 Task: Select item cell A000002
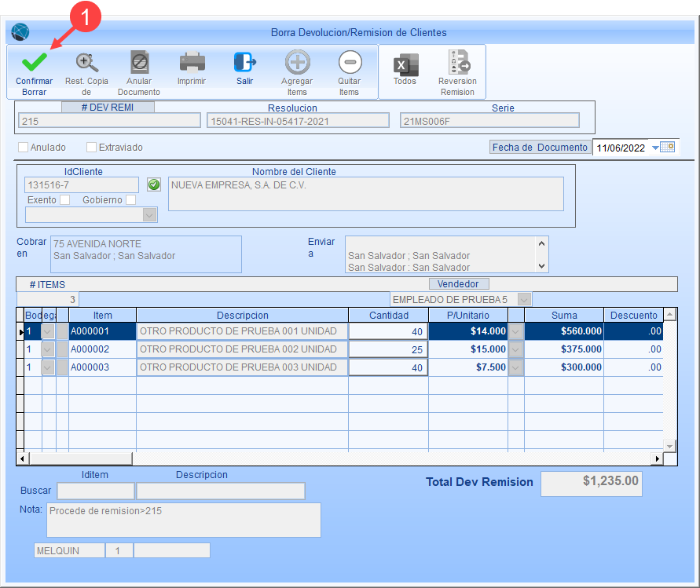pos(102,349)
